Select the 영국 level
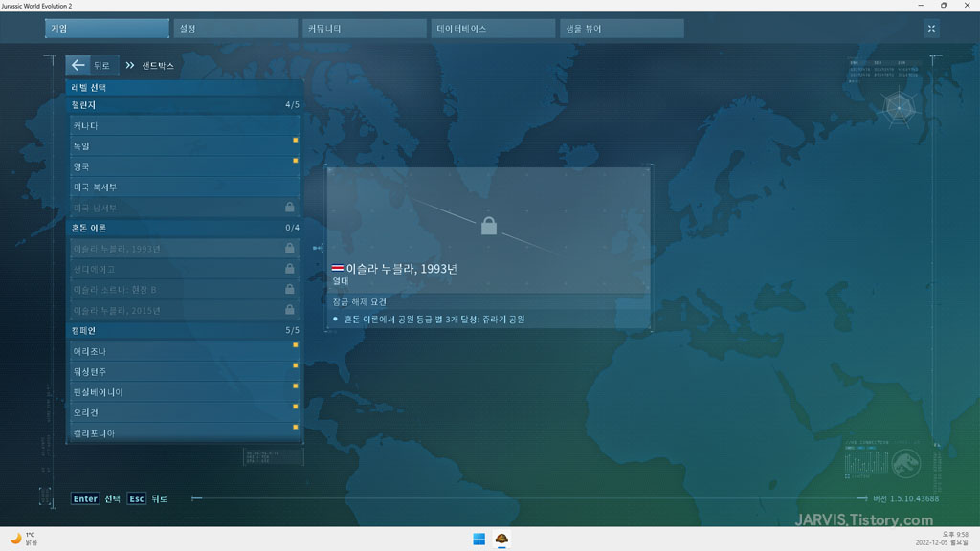Viewport: 980px width, 551px height. [x=185, y=166]
